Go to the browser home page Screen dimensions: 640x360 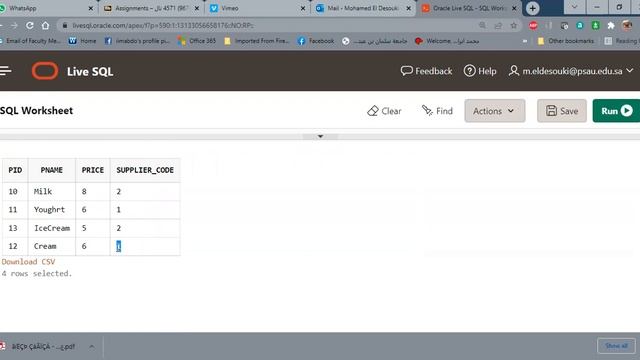pyautogui.click(x=45, y=25)
